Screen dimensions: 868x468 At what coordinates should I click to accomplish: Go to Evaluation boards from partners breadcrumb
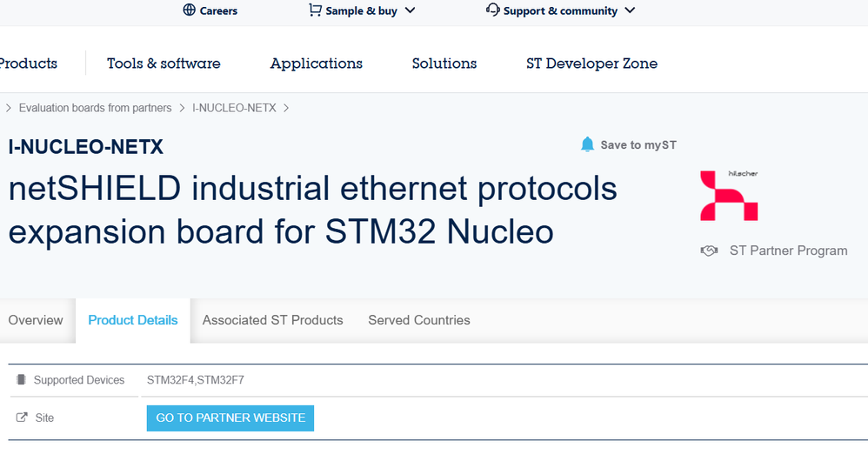(95, 108)
